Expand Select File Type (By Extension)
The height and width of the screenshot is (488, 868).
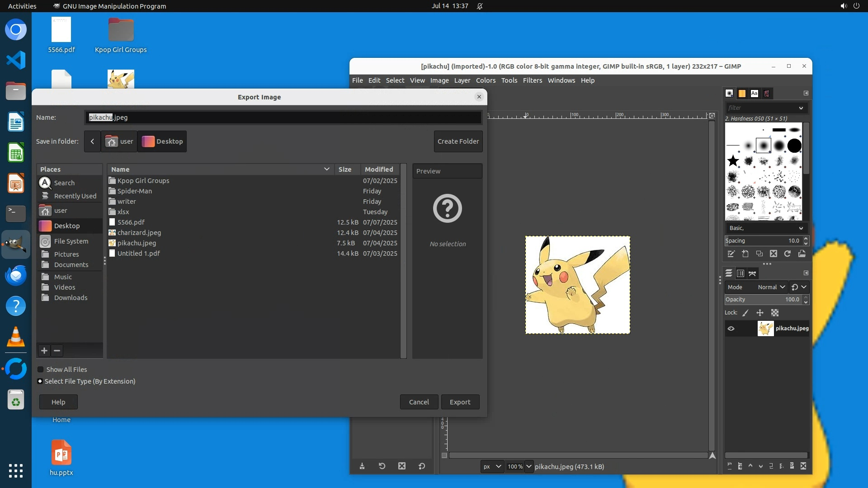click(40, 381)
